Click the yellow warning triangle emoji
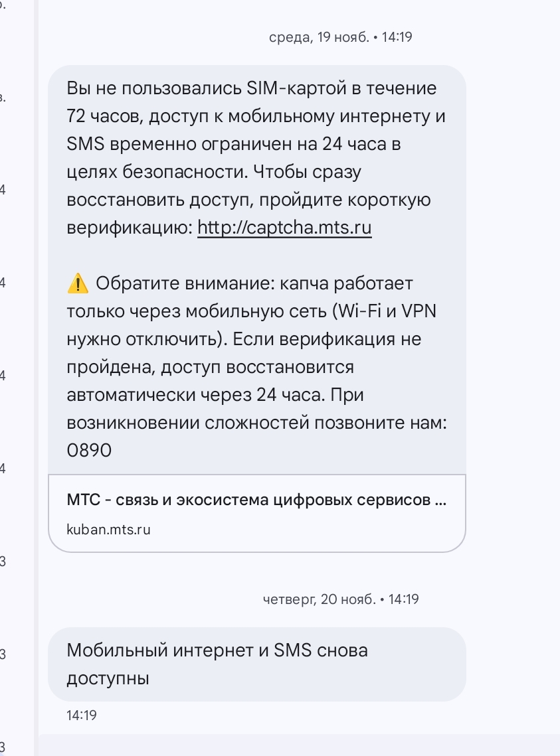This screenshot has width=560, height=756. coord(78,284)
